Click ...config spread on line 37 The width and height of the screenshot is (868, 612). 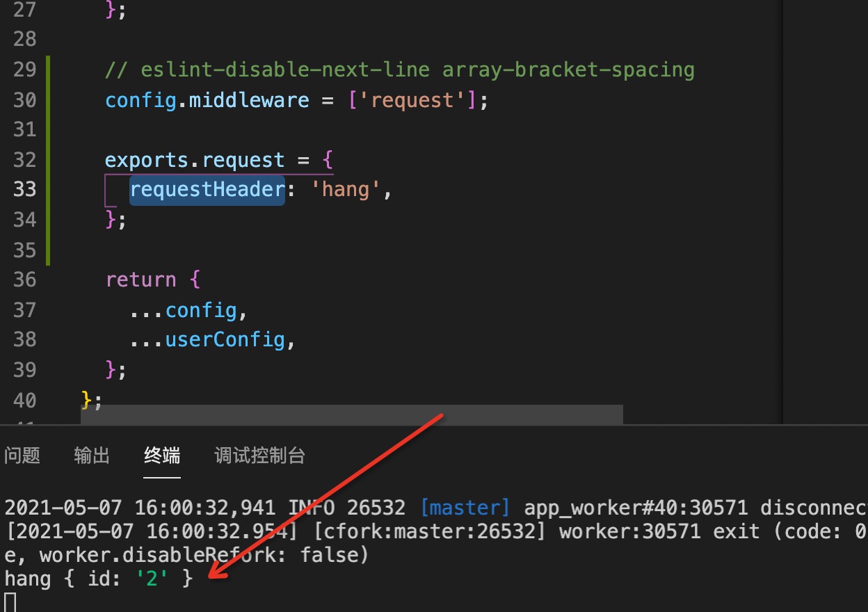click(183, 309)
